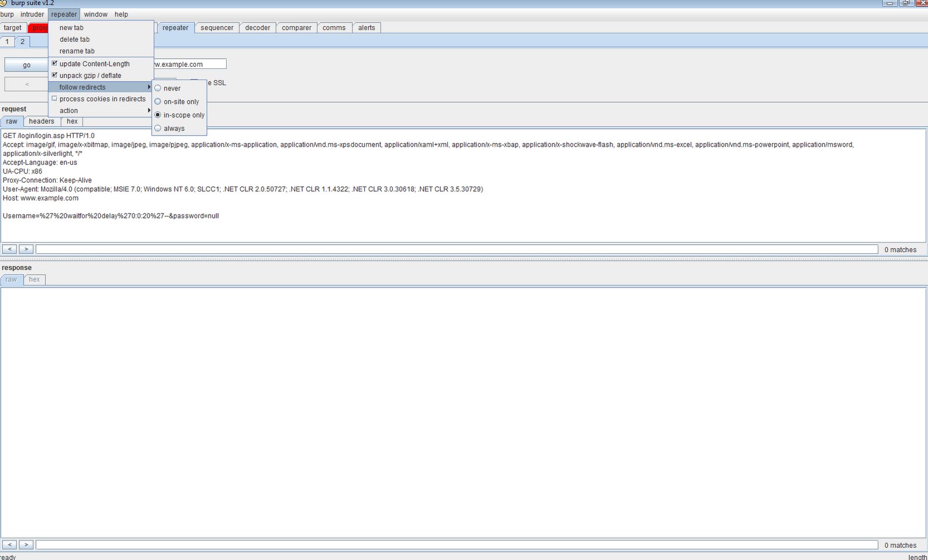Screen dimensions: 928x560
Task: Expand the action submenu
Action: pos(101,110)
